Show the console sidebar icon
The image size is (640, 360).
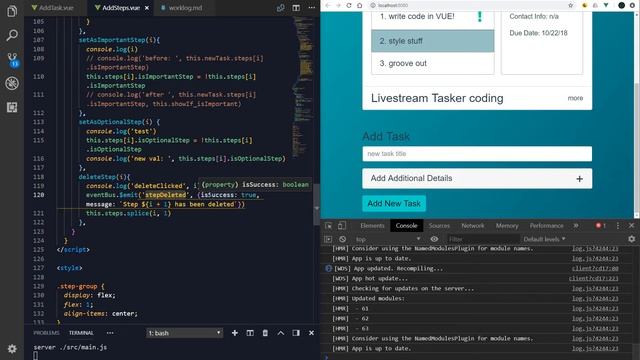click(x=328, y=239)
